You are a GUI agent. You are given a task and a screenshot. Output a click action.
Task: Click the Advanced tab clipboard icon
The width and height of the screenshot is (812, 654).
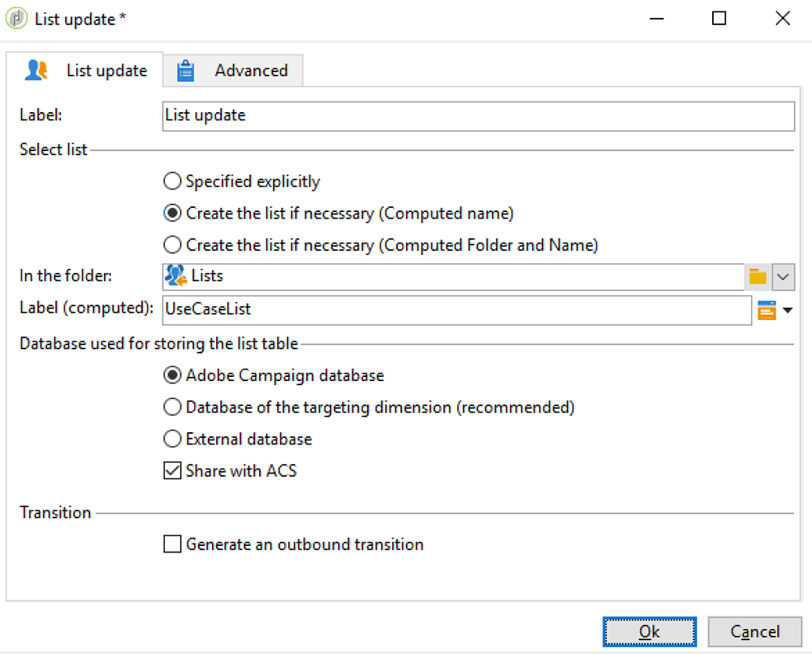[x=186, y=71]
